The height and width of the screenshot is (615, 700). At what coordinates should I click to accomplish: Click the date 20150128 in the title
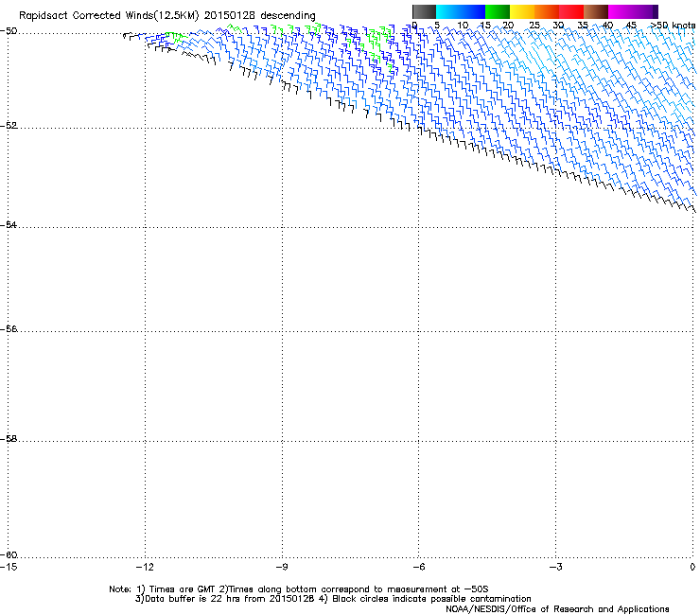[229, 15]
